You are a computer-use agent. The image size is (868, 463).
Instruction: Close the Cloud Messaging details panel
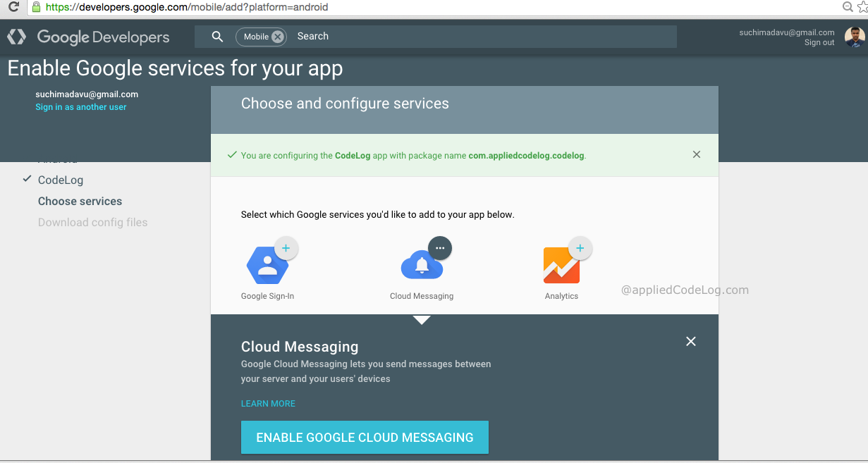(x=691, y=341)
